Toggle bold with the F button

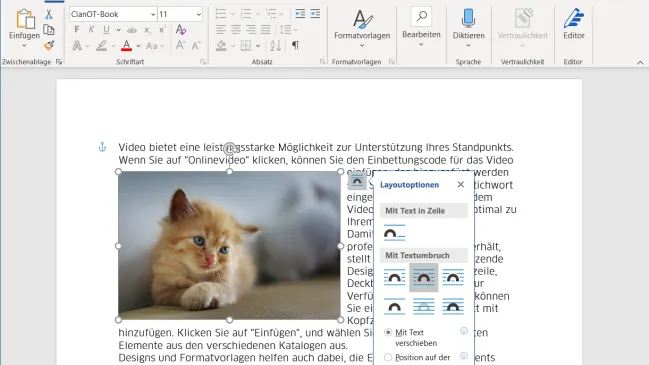pos(77,30)
